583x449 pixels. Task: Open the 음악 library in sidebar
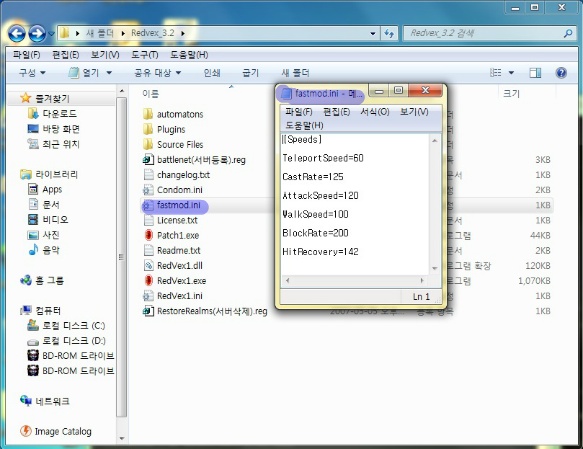44,249
